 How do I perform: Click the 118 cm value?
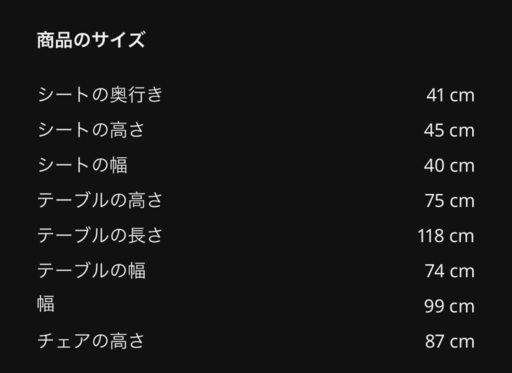click(x=446, y=236)
